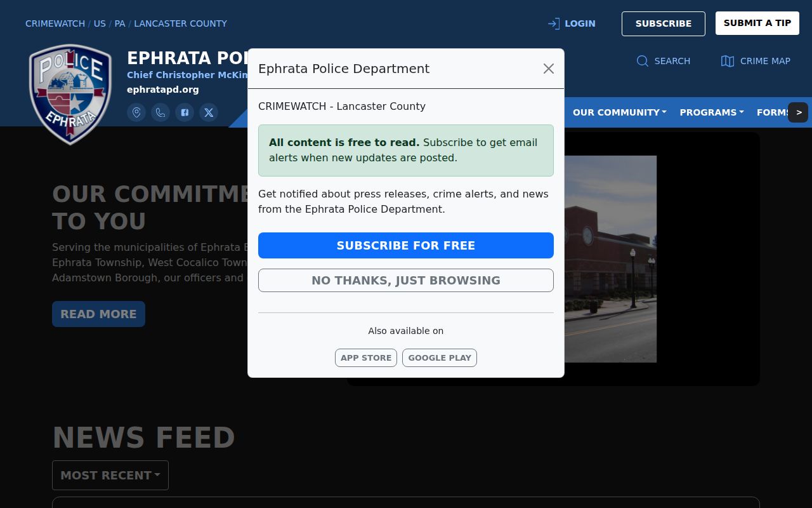
Task: Click the PA breadcrumb
Action: click(120, 23)
